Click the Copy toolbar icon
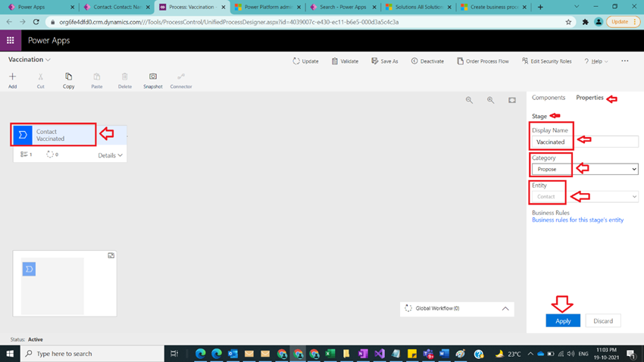The image size is (644, 362). tap(69, 76)
